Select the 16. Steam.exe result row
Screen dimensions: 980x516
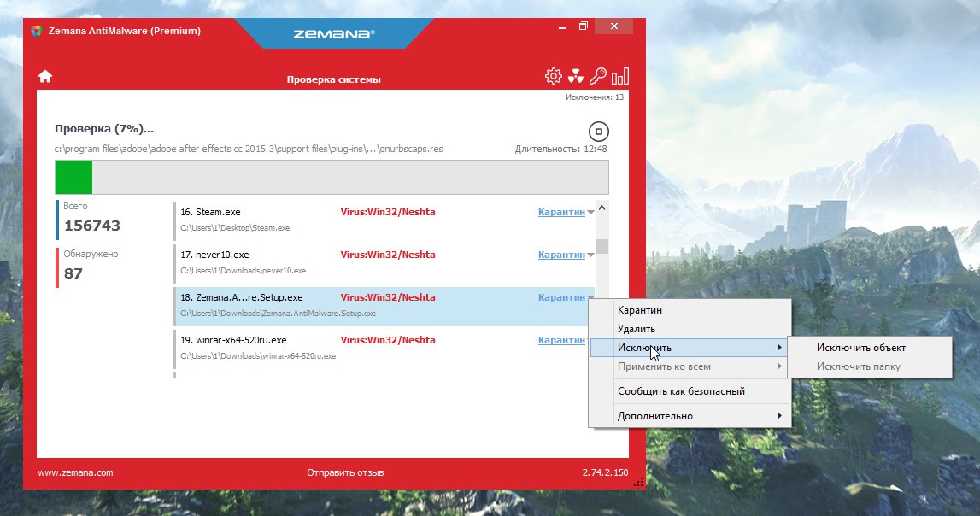[383, 220]
